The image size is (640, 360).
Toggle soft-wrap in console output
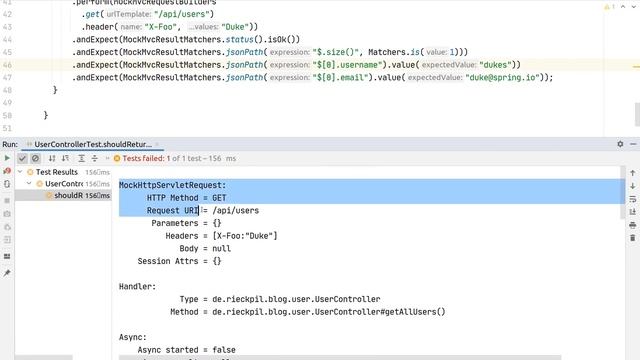pyautogui.click(x=633, y=199)
